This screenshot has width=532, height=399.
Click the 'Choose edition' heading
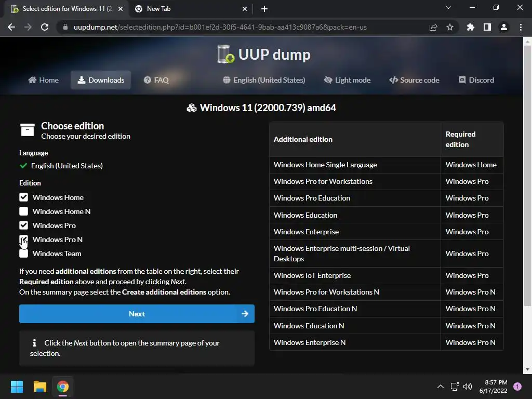[73, 126]
